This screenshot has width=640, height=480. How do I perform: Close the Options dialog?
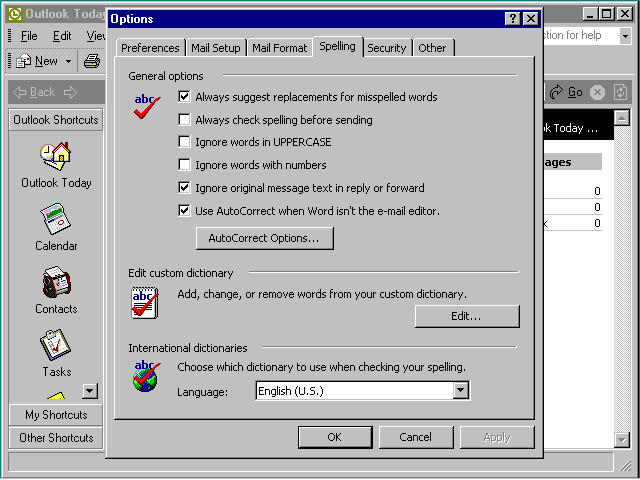pos(531,19)
